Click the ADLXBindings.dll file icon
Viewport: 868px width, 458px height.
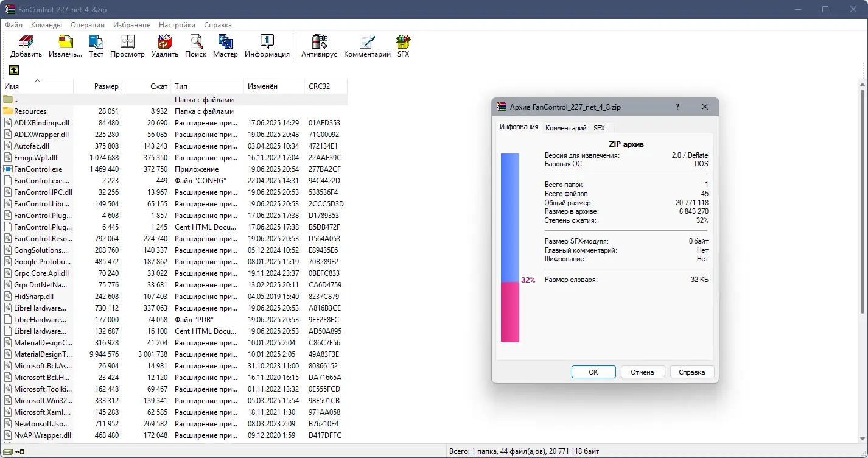pos(8,122)
